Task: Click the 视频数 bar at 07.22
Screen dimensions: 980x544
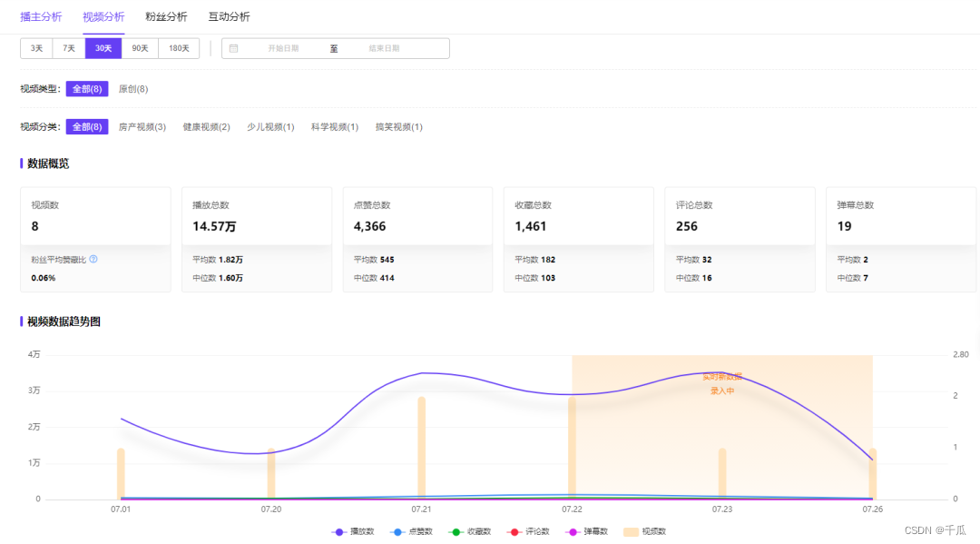Action: point(572,448)
